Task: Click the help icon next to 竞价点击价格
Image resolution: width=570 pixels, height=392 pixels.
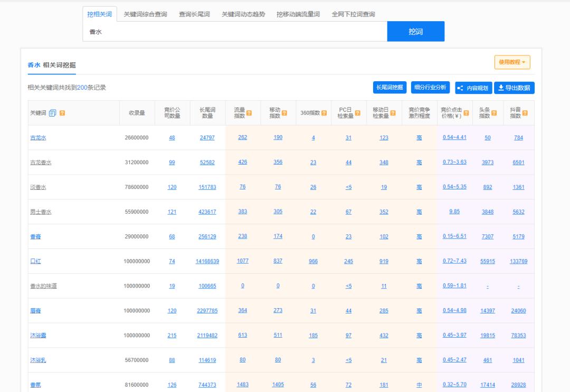Action: (466, 113)
